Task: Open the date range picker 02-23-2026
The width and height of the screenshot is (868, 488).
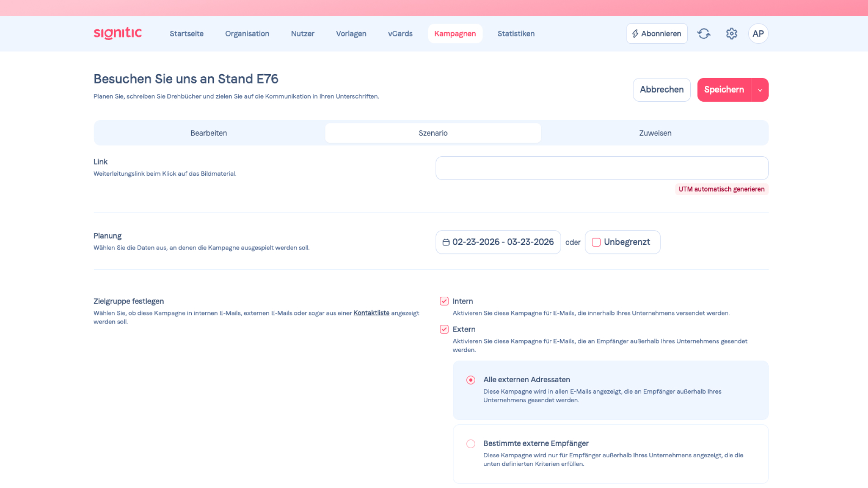Action: pyautogui.click(x=498, y=242)
